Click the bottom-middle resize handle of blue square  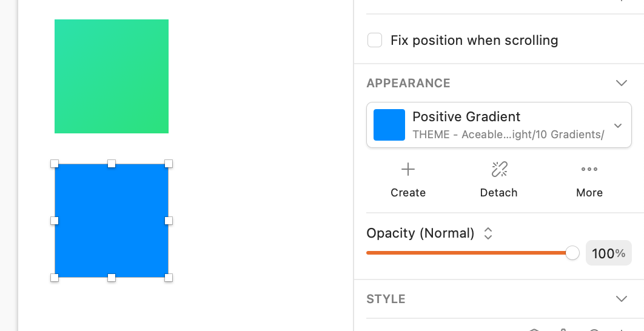tap(112, 278)
